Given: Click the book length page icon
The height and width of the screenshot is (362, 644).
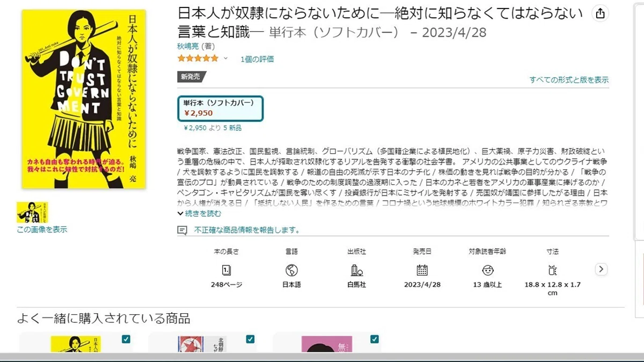Looking at the screenshot, I should 226,270.
